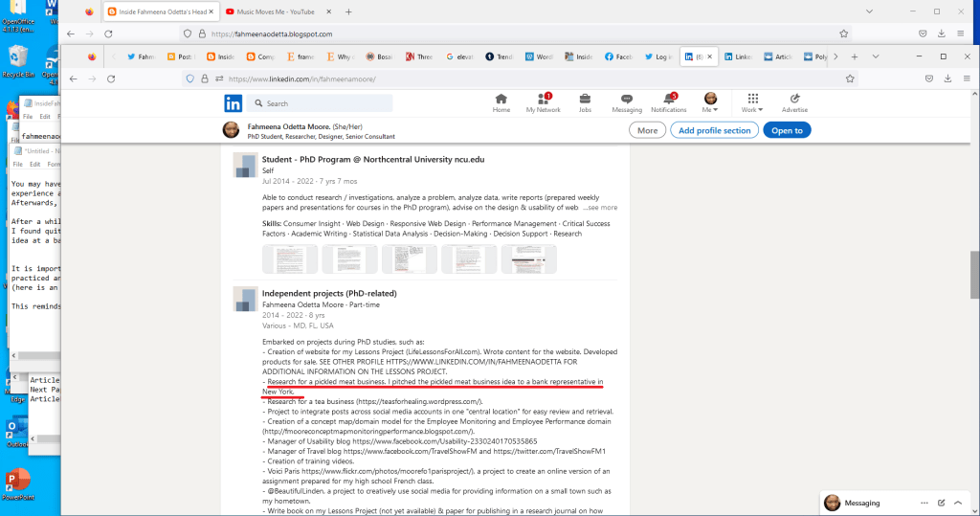
Task: Open hamburger menu in LinkedIn browser window
Action: pyautogui.click(x=967, y=79)
